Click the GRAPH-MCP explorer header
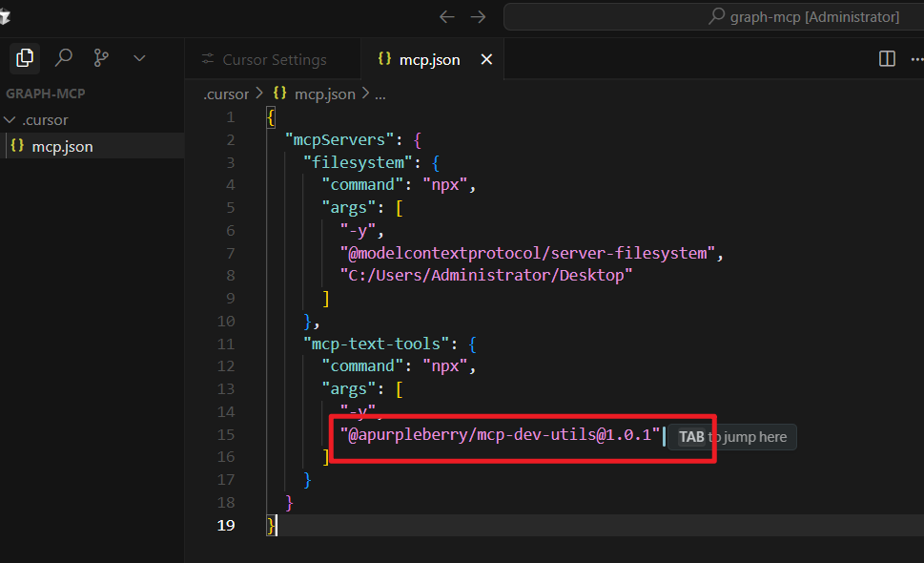This screenshot has height=563, width=924. pos(46,94)
